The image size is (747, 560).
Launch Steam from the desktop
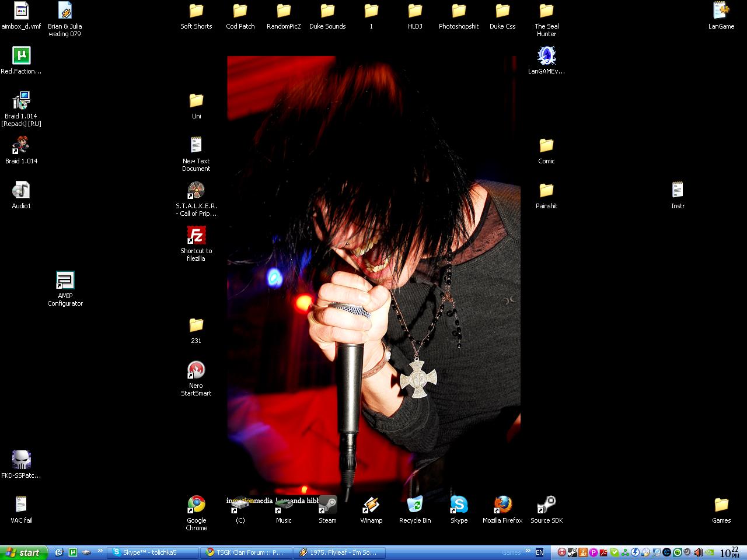(x=327, y=505)
